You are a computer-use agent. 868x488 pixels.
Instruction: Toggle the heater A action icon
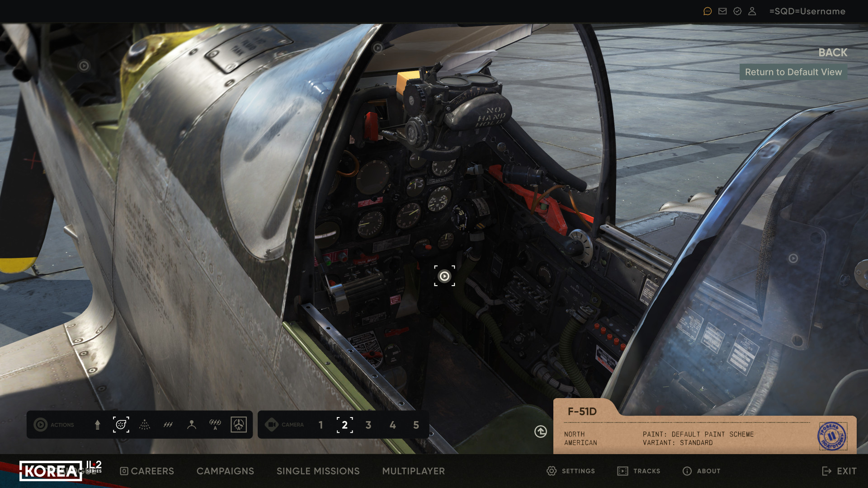214,425
